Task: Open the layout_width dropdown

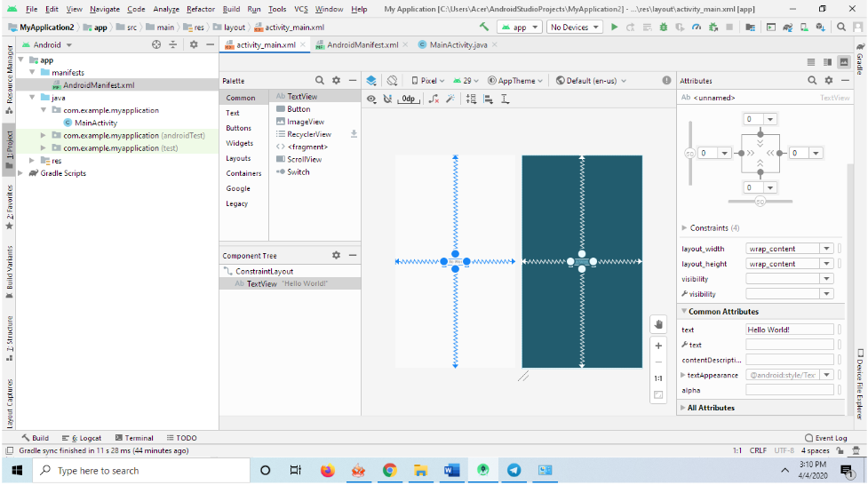Action: coord(826,249)
